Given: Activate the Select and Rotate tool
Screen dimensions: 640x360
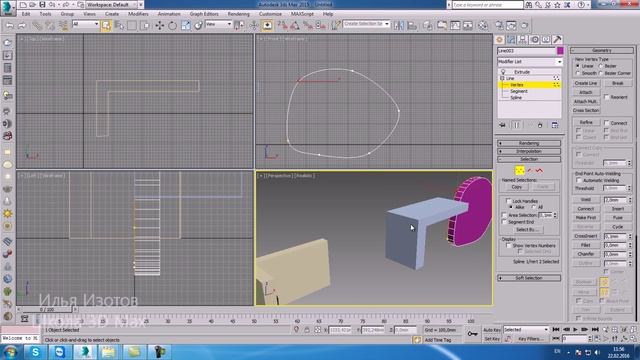Looking at the screenshot, I should [172, 26].
